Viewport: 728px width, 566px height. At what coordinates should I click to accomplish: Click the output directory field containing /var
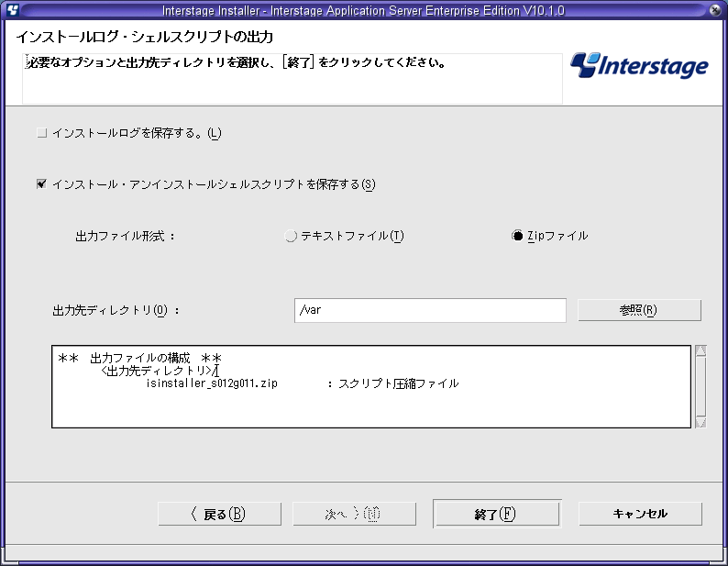point(430,310)
